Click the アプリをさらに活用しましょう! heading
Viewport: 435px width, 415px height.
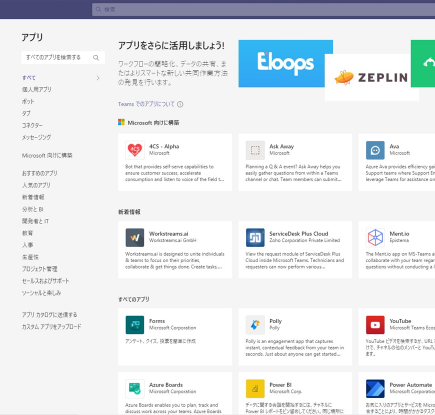tap(171, 46)
